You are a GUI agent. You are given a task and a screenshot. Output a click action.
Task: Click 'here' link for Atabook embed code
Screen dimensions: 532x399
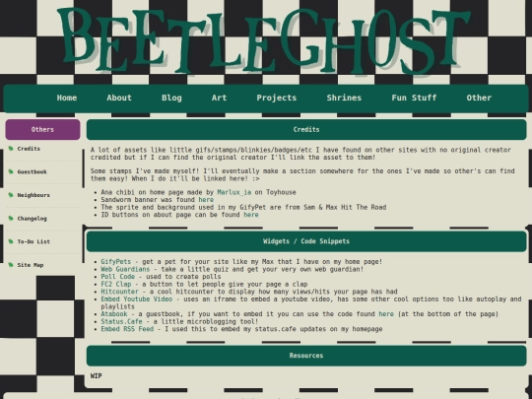[386, 314]
